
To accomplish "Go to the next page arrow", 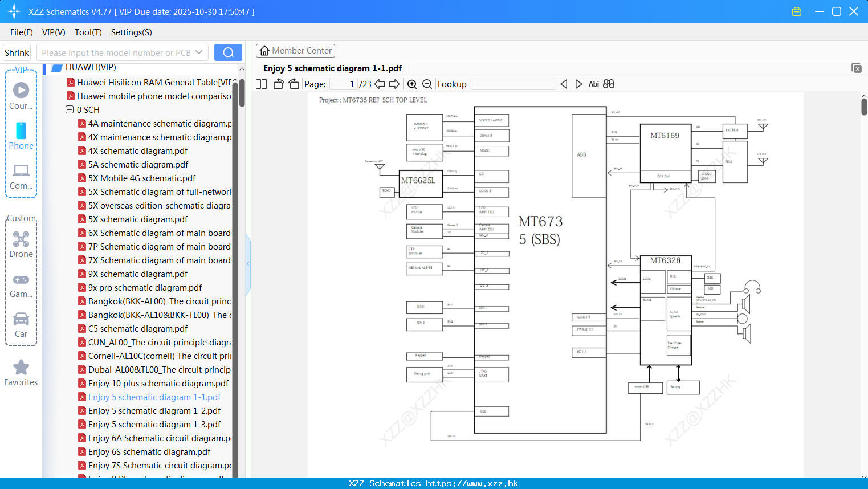I will [x=394, y=84].
